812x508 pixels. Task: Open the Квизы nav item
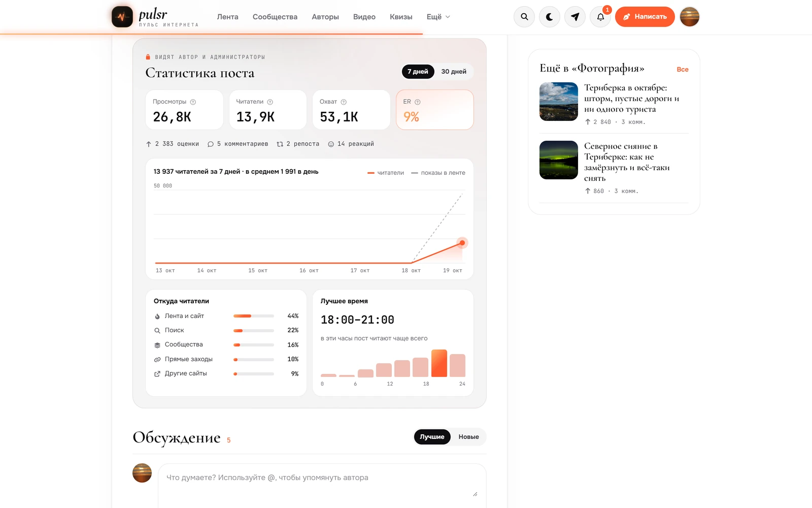coord(401,17)
